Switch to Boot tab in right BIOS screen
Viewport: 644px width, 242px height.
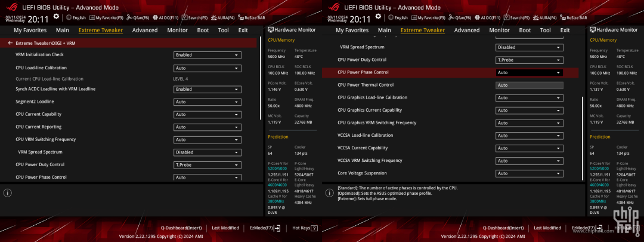coord(525,30)
